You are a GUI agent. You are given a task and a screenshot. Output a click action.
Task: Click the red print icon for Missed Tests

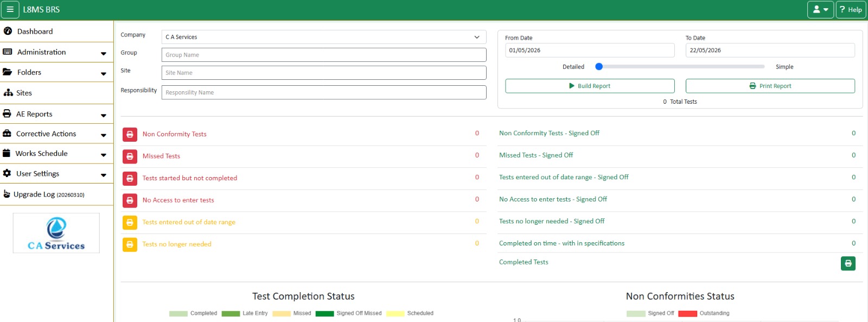click(130, 156)
